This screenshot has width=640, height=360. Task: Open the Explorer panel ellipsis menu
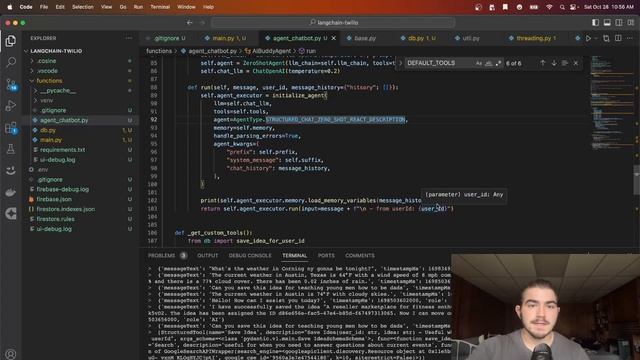[x=129, y=38]
